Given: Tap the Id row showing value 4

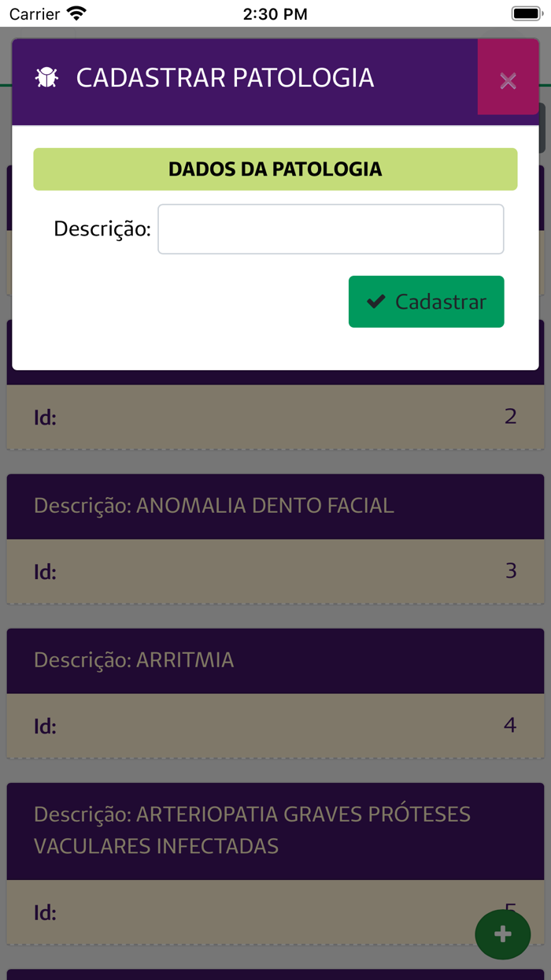Looking at the screenshot, I should [274, 726].
